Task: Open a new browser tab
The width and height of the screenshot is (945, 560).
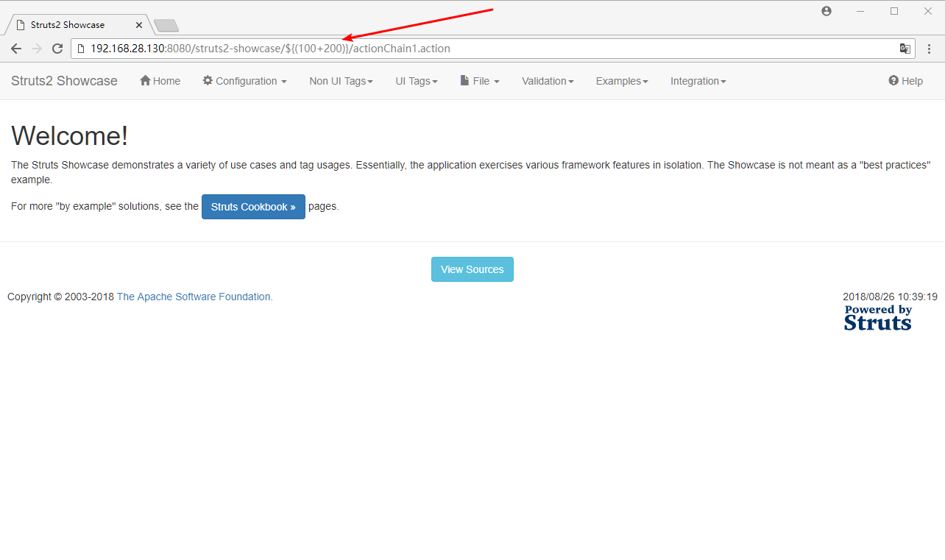Action: coord(166,26)
